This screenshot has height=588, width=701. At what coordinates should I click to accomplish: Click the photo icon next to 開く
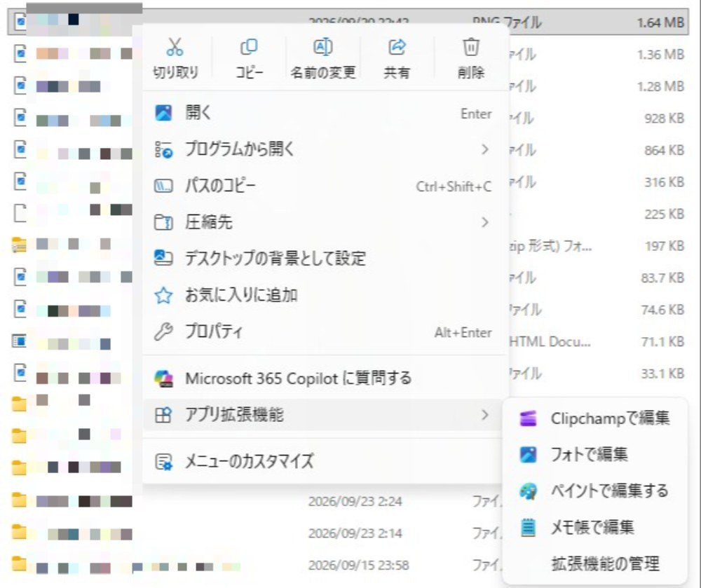point(163,113)
